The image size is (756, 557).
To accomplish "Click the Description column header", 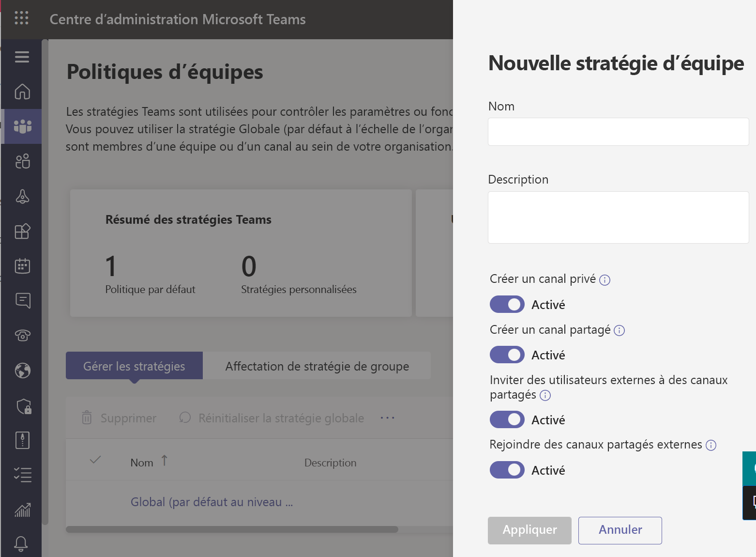I will [330, 463].
